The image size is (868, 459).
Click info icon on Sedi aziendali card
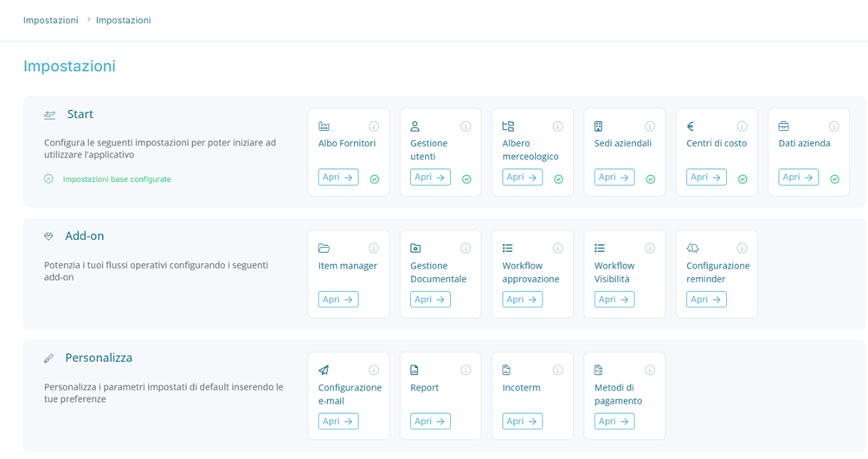pos(650,126)
